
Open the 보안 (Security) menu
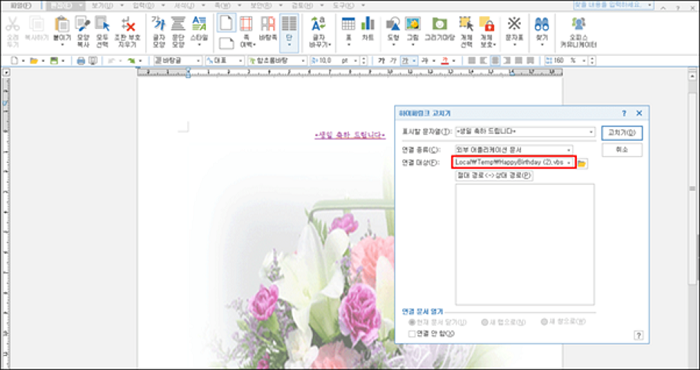pos(262,5)
